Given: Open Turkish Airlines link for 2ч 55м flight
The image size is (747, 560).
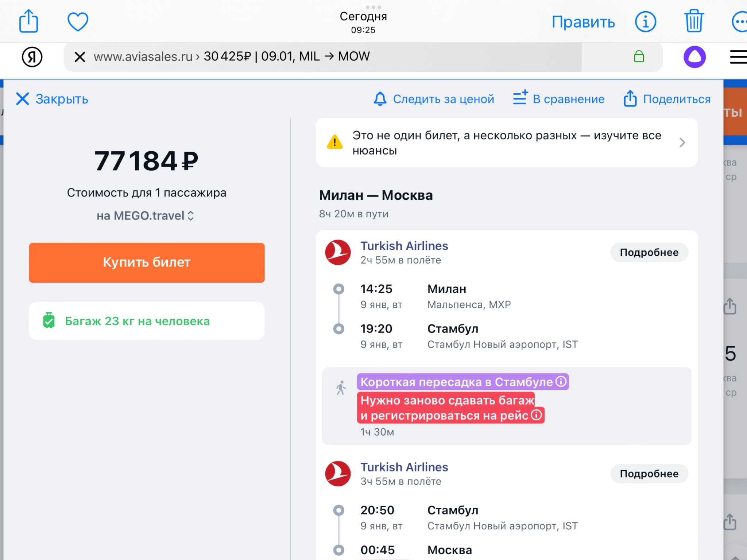Looking at the screenshot, I should (x=404, y=246).
